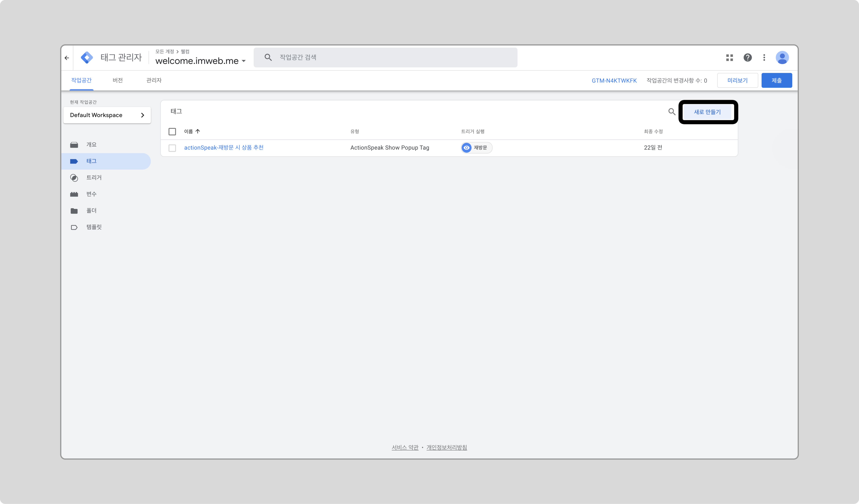Open the three-dot more options menu
859x504 pixels.
click(764, 58)
